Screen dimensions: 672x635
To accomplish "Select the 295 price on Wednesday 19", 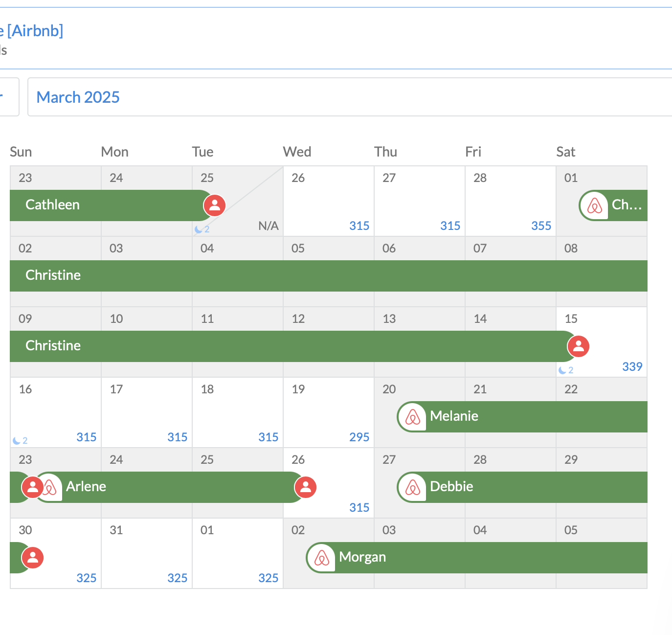I will (x=359, y=437).
